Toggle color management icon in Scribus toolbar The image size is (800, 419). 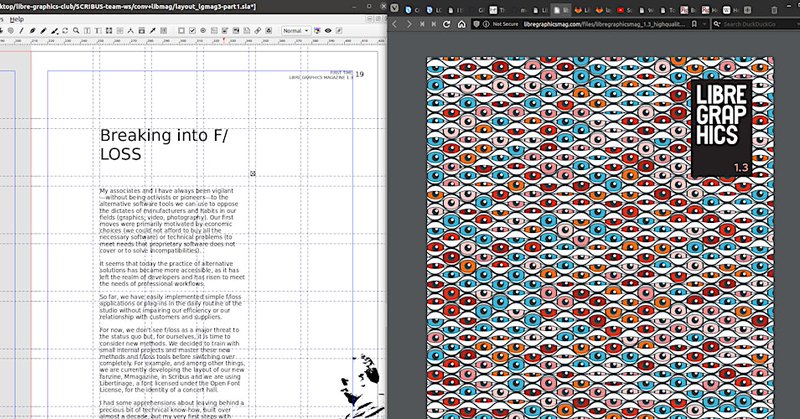click(317, 31)
